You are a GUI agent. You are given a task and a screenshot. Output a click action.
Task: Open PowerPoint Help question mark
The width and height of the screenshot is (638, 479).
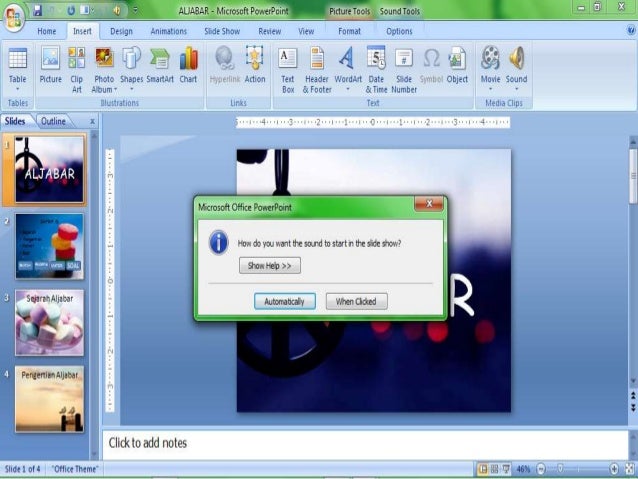coord(631,30)
